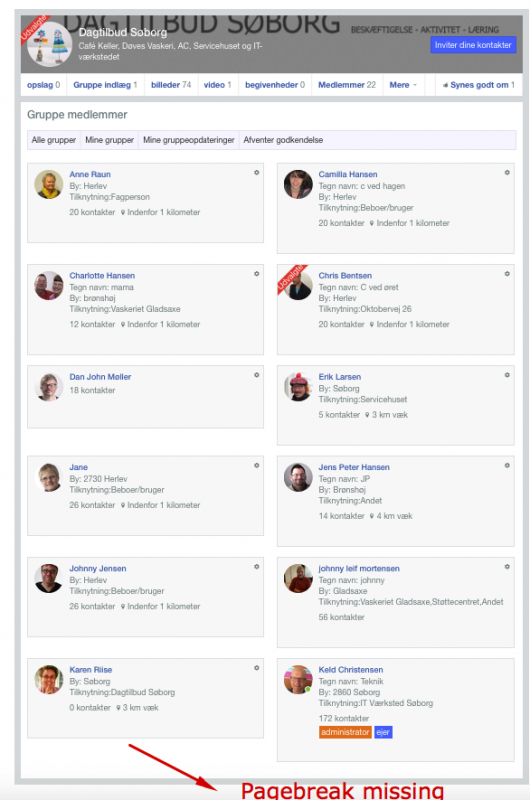Screen dimensions: 530x800
Task: Open the billeder 74 tab
Action: [x=171, y=85]
